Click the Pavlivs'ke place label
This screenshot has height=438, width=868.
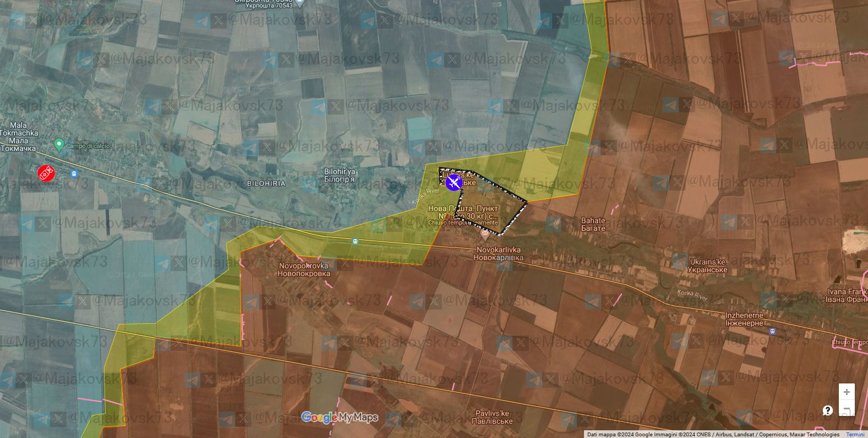pos(492,417)
